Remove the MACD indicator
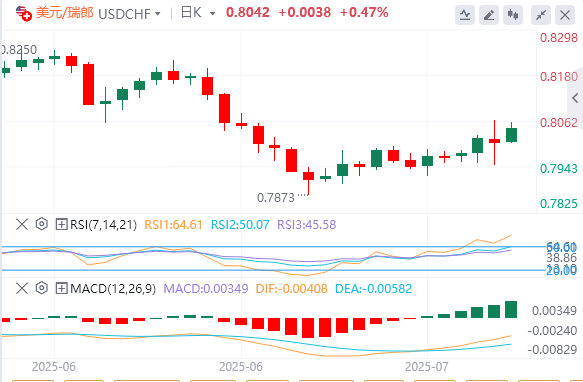The image size is (583, 382). click(x=22, y=288)
